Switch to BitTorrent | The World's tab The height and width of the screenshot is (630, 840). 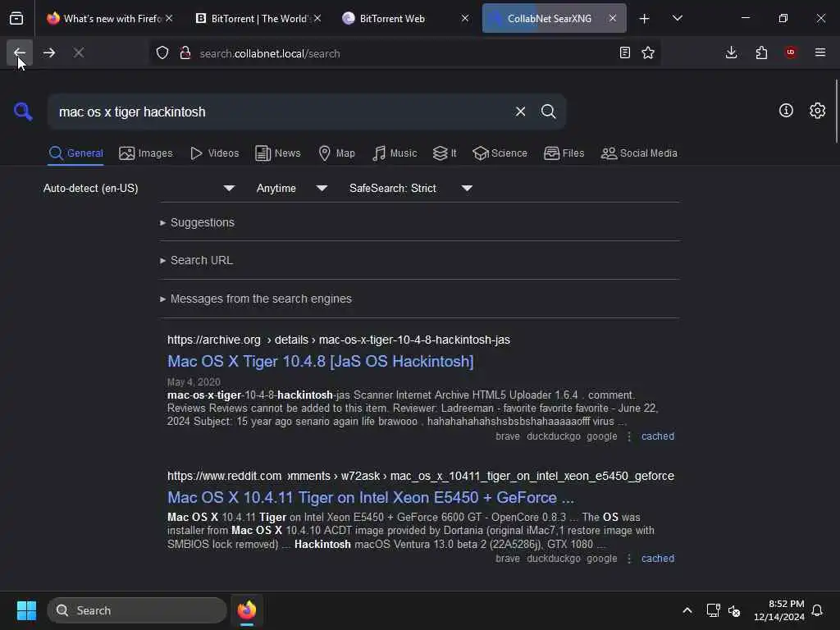pyautogui.click(x=260, y=19)
